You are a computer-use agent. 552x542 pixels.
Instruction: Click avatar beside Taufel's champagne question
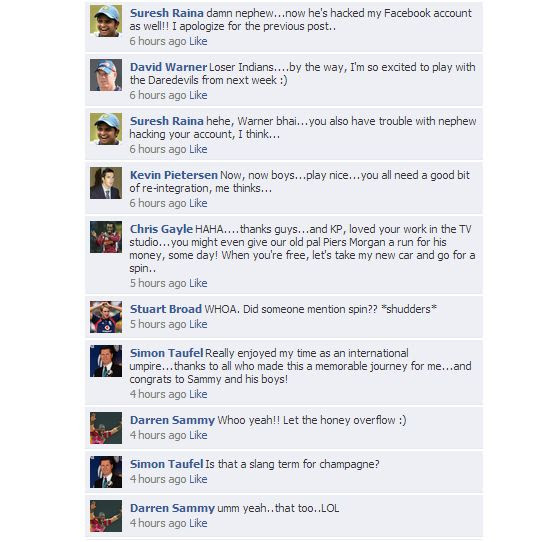(106, 472)
